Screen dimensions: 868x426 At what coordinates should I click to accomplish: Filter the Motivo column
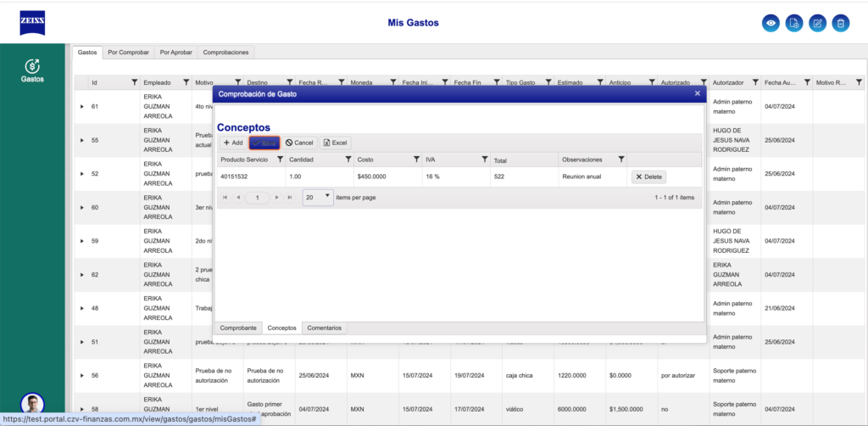(x=238, y=82)
